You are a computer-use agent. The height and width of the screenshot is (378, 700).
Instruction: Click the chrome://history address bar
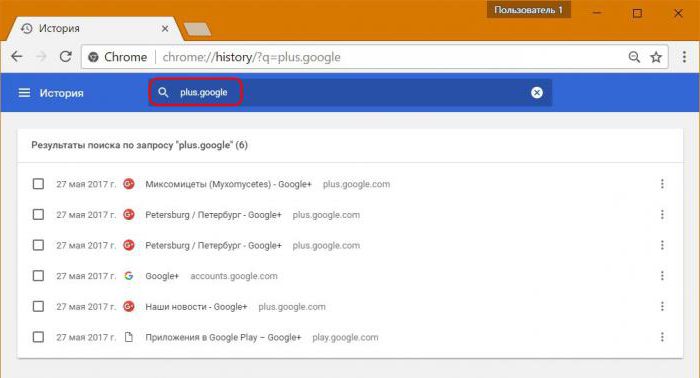(375, 57)
